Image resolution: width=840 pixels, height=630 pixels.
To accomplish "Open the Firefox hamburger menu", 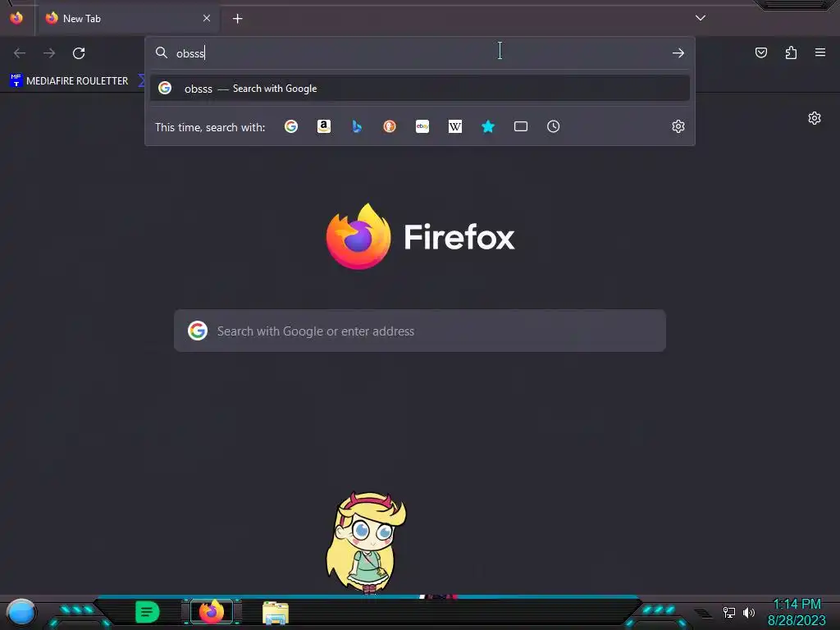I will coord(820,52).
